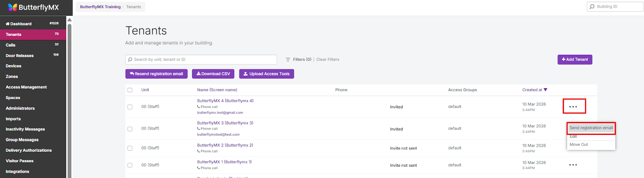This screenshot has width=644, height=178.
Task: Select Move Out in the context menu
Action: point(579,145)
